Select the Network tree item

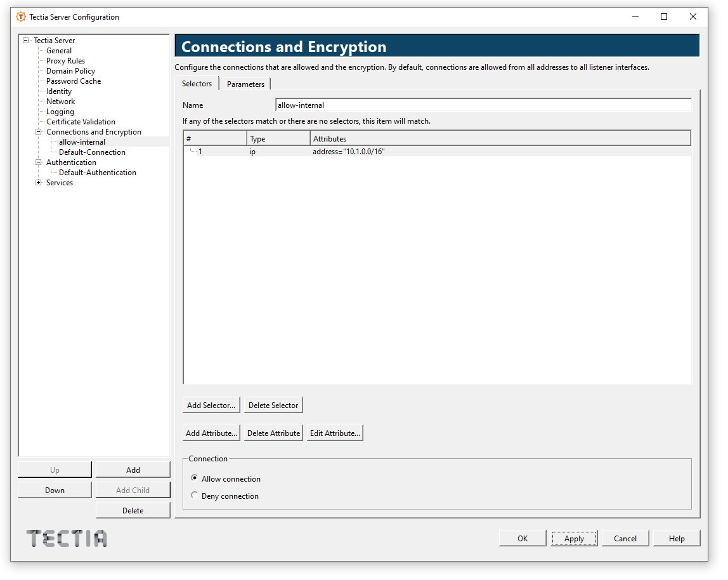(60, 102)
